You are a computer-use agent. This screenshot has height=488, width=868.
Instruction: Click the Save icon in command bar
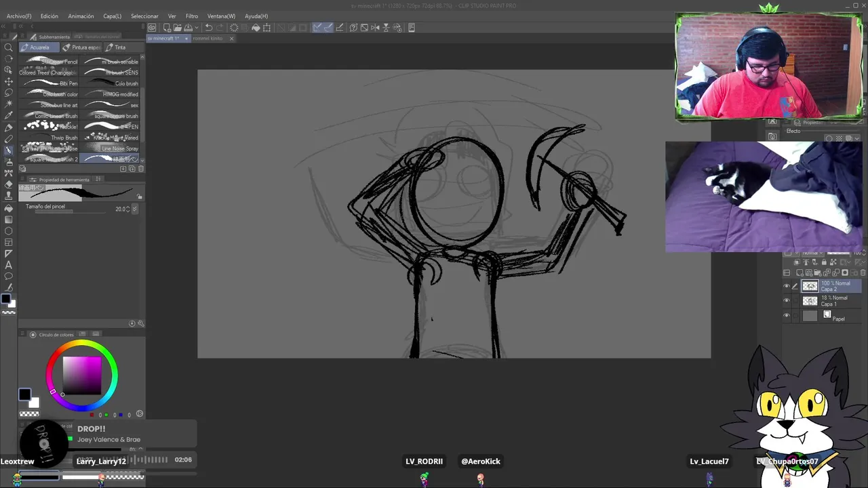188,28
